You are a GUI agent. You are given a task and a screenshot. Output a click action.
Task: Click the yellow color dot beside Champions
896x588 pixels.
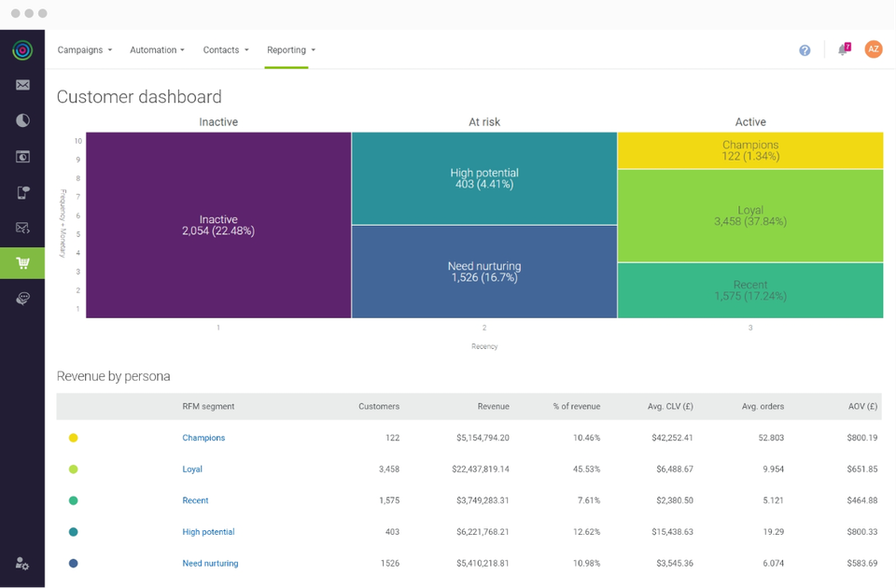coord(74,438)
